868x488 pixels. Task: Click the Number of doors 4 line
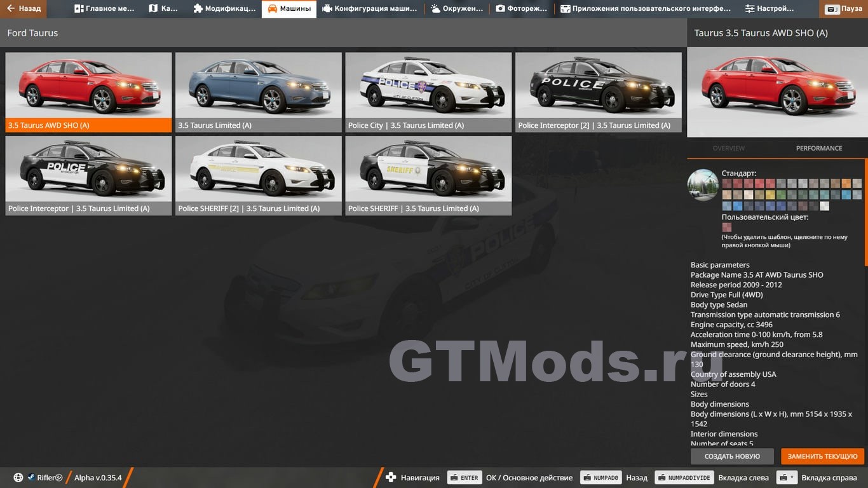[723, 384]
